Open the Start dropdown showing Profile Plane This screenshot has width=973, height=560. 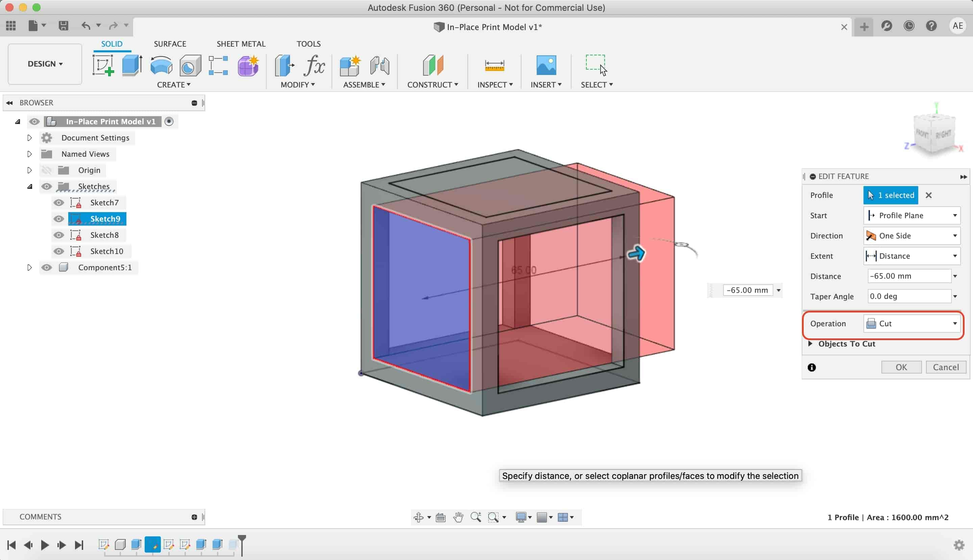tap(911, 215)
